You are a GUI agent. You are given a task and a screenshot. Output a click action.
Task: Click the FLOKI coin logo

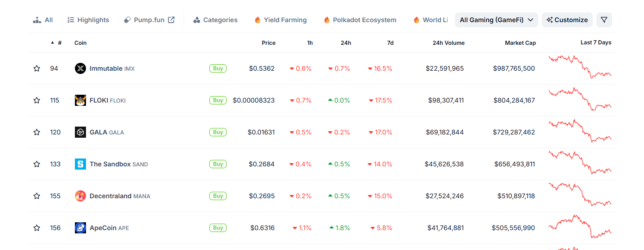pos(80,100)
